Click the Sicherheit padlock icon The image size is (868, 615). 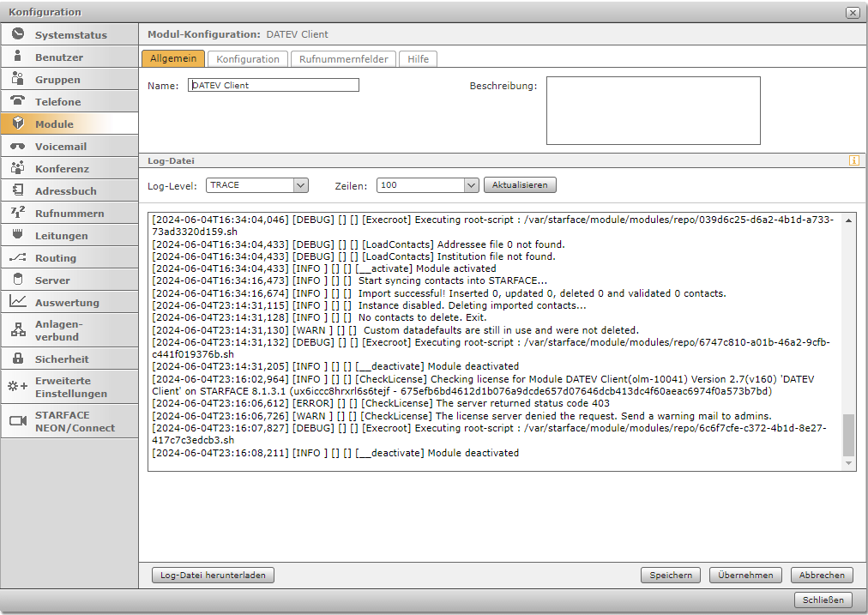[18, 359]
